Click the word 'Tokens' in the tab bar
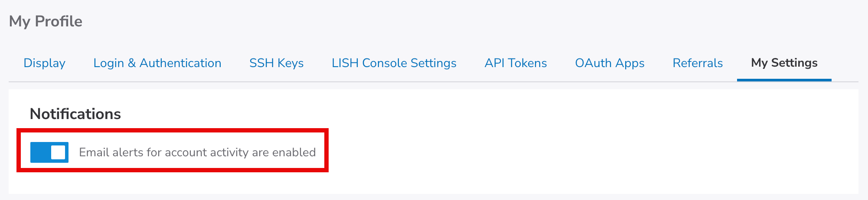 click(528, 63)
